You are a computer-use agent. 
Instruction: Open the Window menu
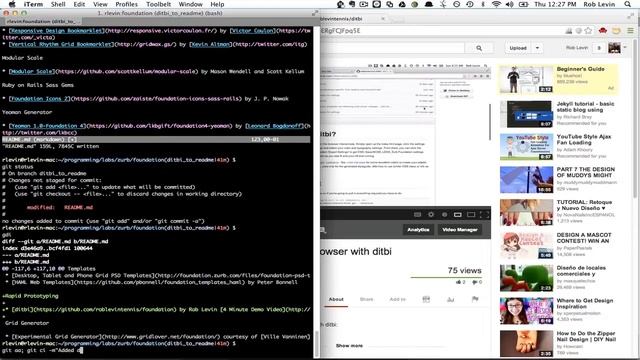click(191, 4)
